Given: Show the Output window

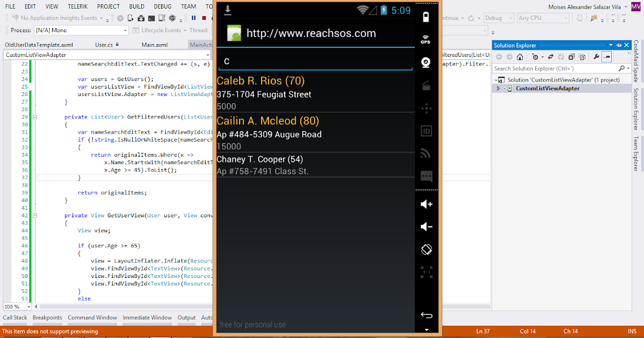Looking at the screenshot, I should [186, 318].
